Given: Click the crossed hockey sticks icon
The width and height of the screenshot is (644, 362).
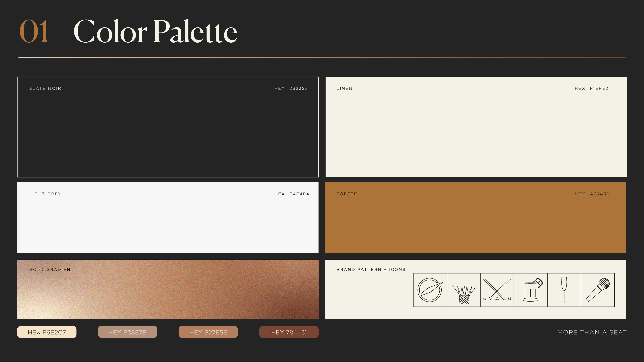Looking at the screenshot, I should (x=497, y=290).
